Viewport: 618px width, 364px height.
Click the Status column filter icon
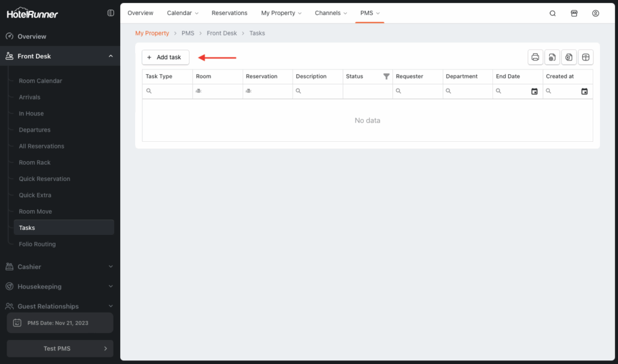386,77
